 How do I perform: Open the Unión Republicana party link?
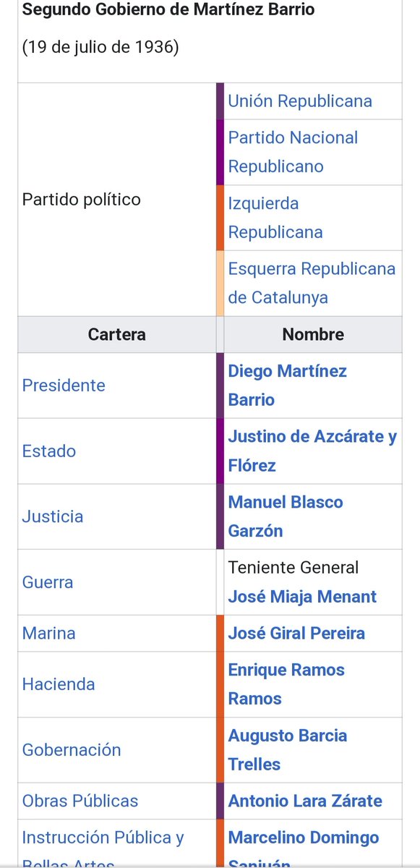pyautogui.click(x=300, y=101)
